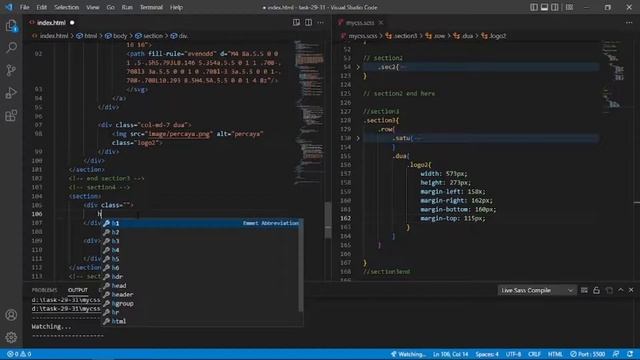Change line endings via CRLF
This screenshot has width=640, height=360.
tap(534, 354)
